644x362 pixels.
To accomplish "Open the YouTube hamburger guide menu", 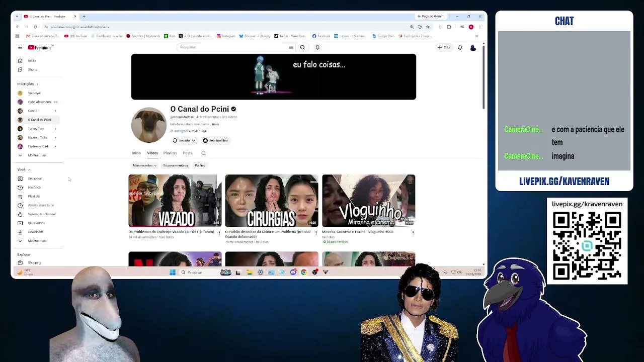I will click(20, 47).
